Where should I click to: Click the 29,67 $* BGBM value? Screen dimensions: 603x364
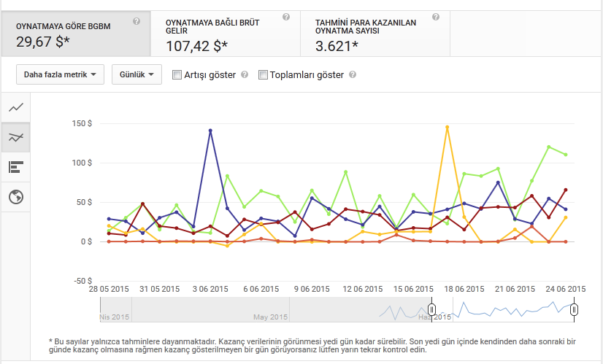point(43,42)
